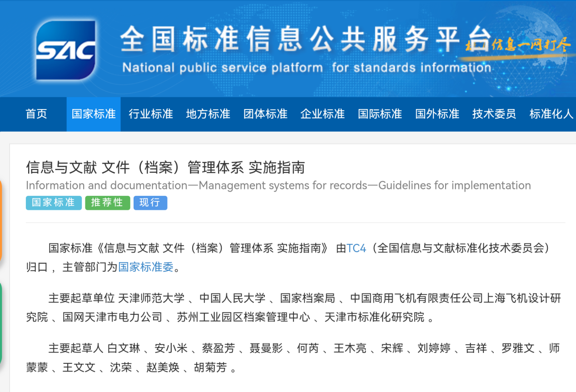Go to 地方标准 in navigation bar
This screenshot has width=576, height=392.
[x=208, y=114]
